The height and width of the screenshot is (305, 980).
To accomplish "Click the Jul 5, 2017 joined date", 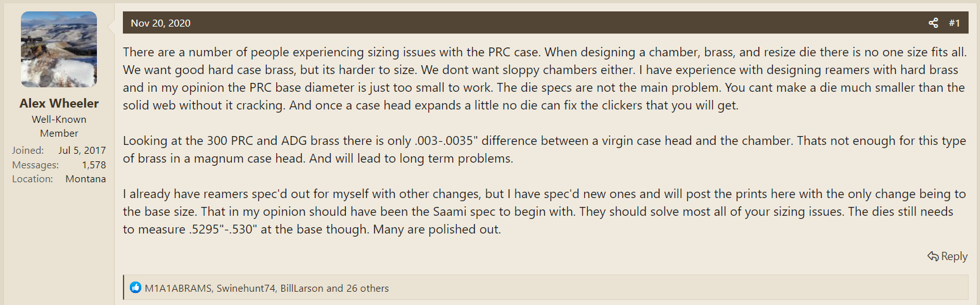I will click(x=84, y=151).
